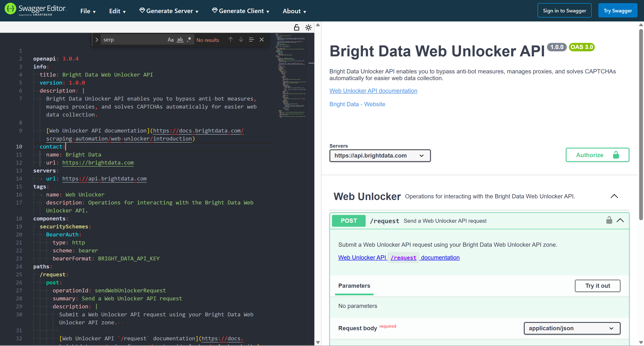Open find-in-selection filter icon in search bar
This screenshot has height=346, width=644.
coord(251,40)
